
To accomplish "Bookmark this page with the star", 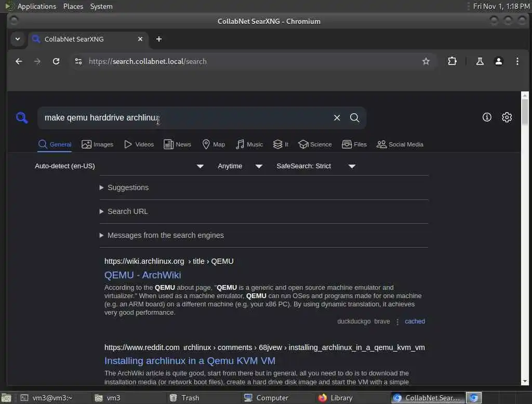I will coord(426,61).
